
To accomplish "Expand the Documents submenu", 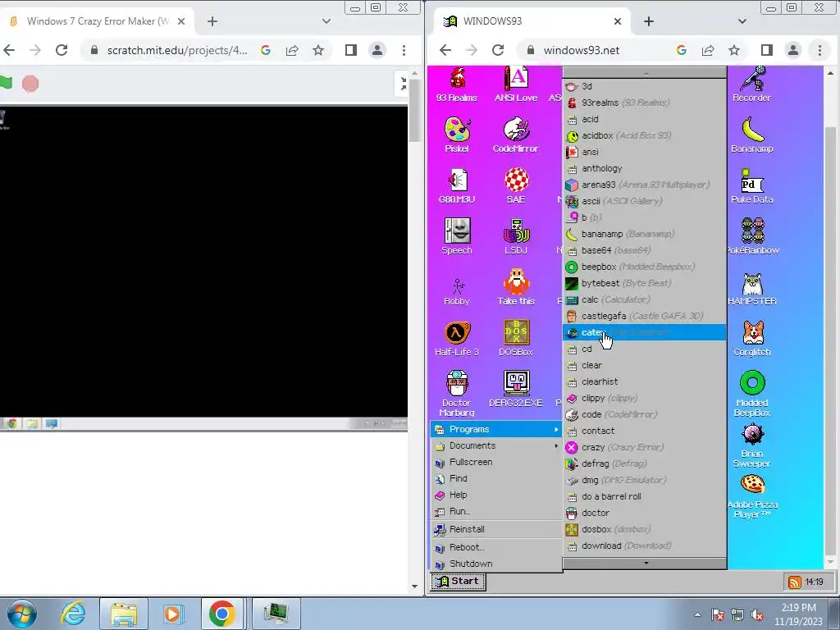I will point(496,445).
